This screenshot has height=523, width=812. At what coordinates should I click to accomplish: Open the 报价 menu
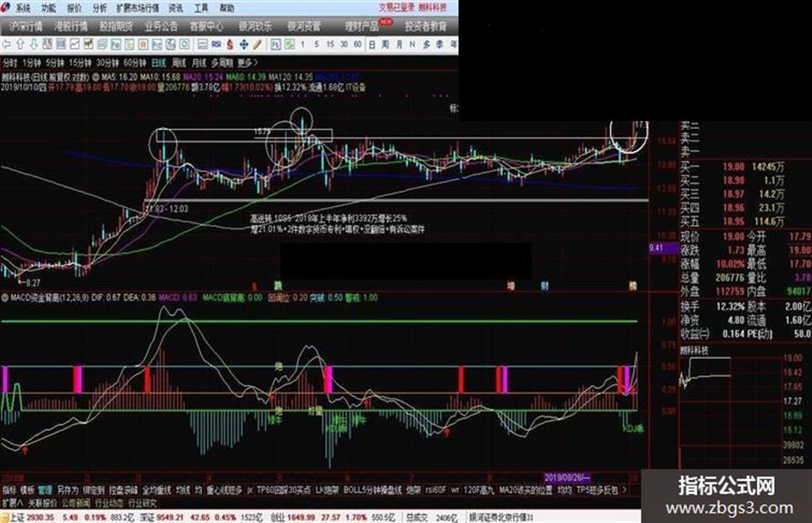tap(74, 8)
